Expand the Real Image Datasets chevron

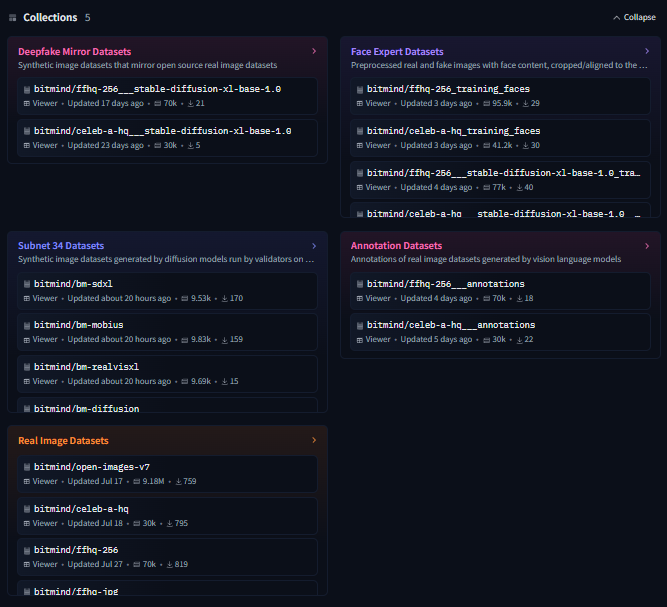[x=314, y=440]
